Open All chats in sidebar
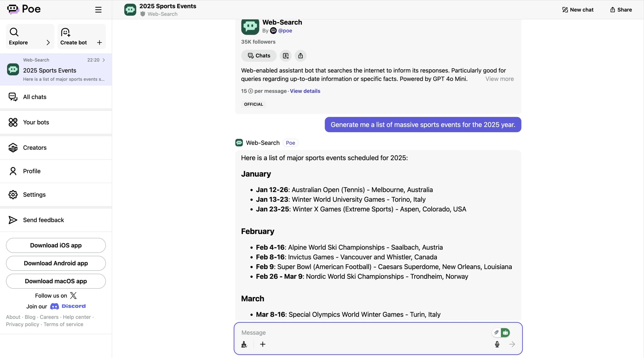The image size is (644, 358). (35, 97)
